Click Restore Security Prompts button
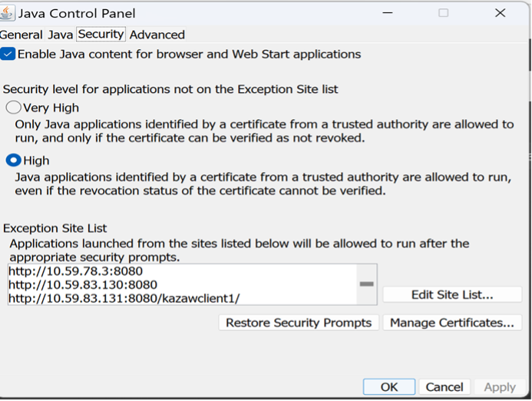 (x=299, y=323)
